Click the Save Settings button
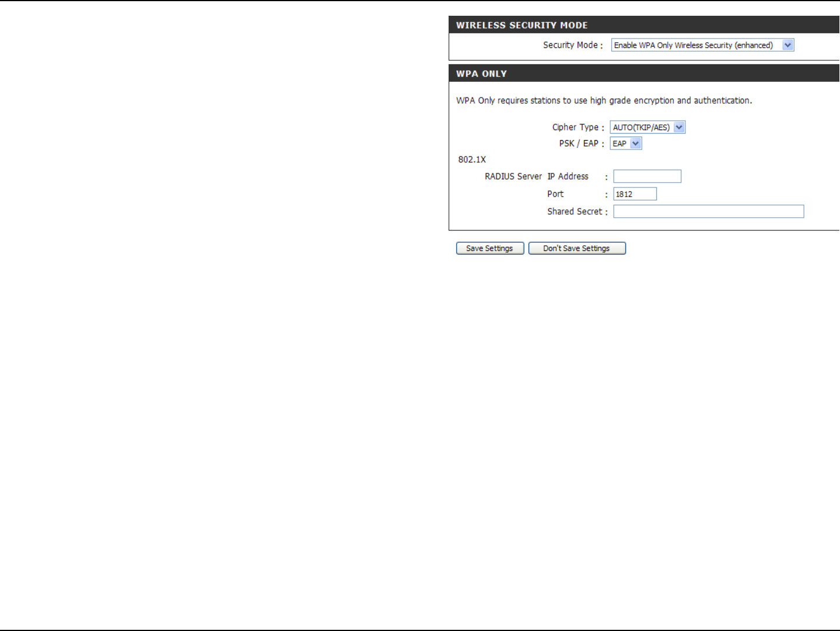 coord(490,248)
